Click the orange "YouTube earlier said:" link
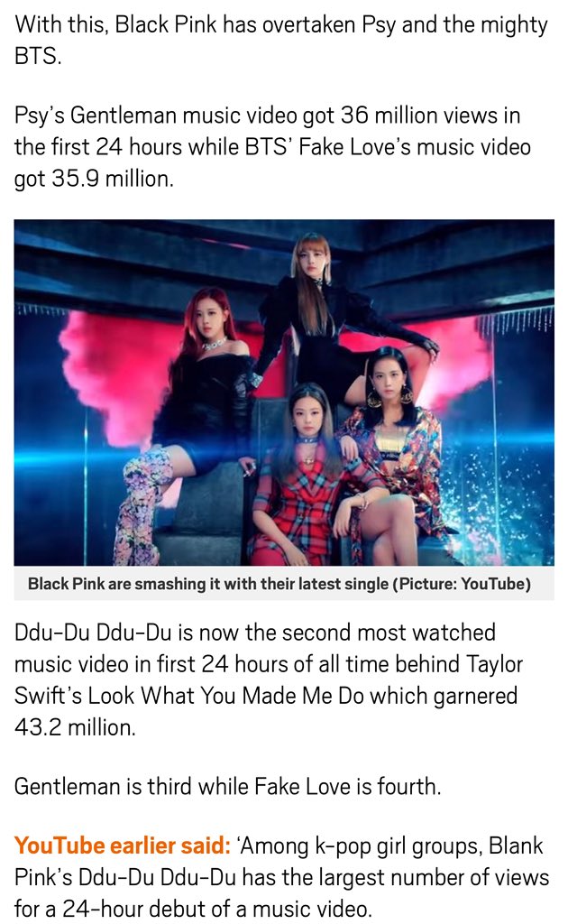568x924 pixels. click(x=123, y=845)
